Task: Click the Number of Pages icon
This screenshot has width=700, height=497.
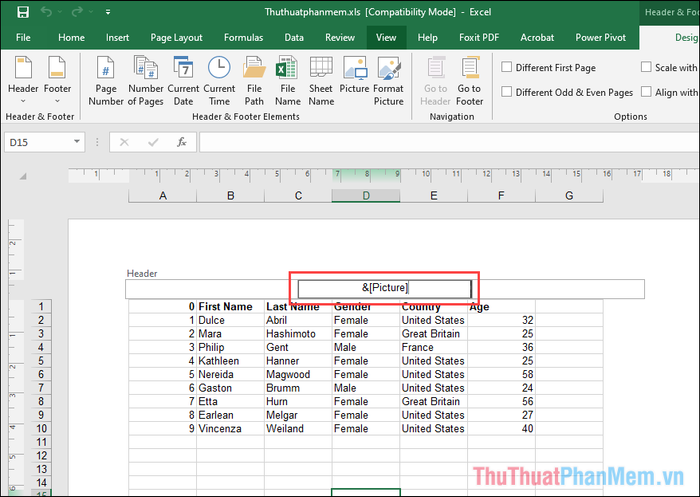Action: coord(145,79)
